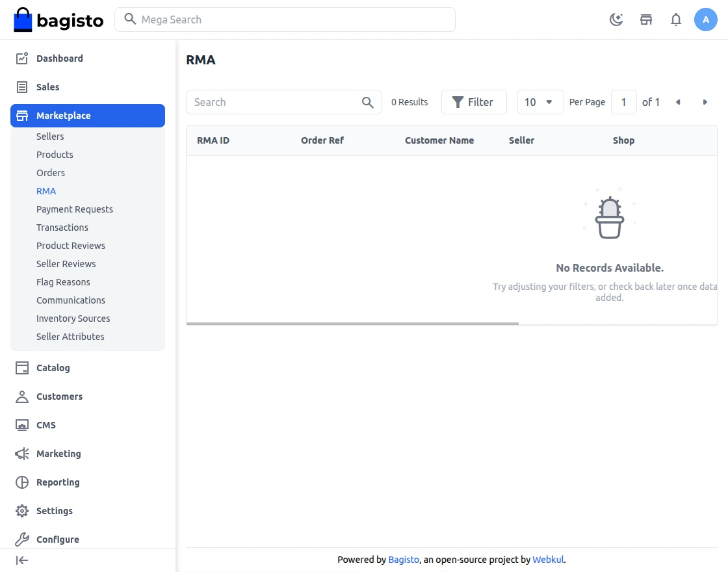728x572 pixels.
Task: Click the Mega Search magnifier icon
Action: click(x=130, y=19)
